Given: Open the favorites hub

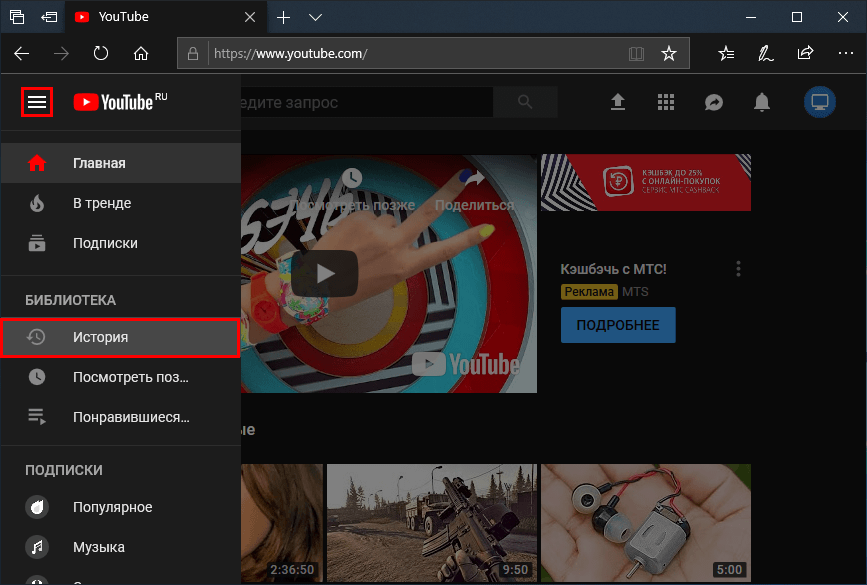Looking at the screenshot, I should click(x=726, y=54).
